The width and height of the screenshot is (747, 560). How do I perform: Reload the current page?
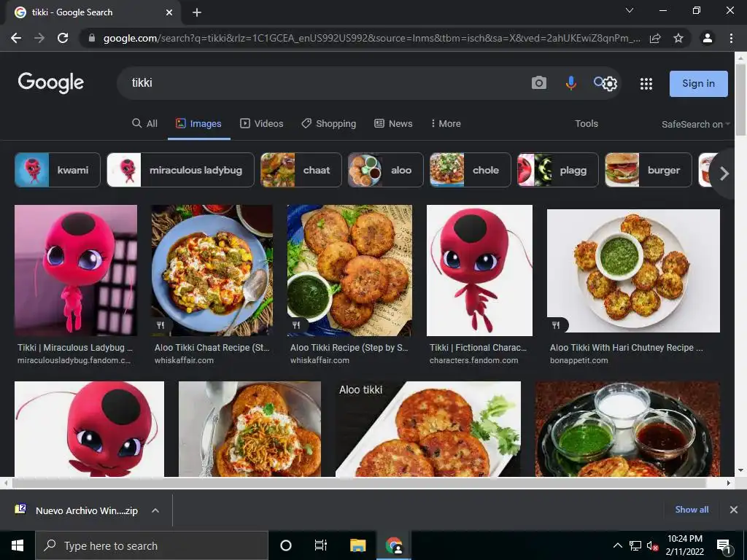63,38
